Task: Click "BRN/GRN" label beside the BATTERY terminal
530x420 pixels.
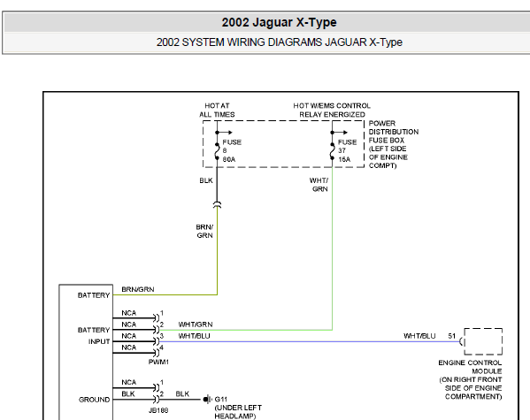Action: 138,289
